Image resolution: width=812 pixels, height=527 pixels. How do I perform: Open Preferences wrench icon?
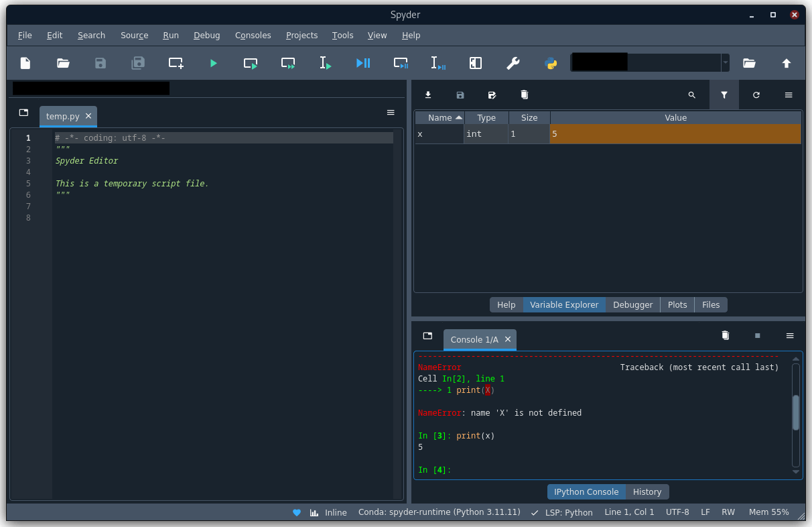pyautogui.click(x=513, y=63)
